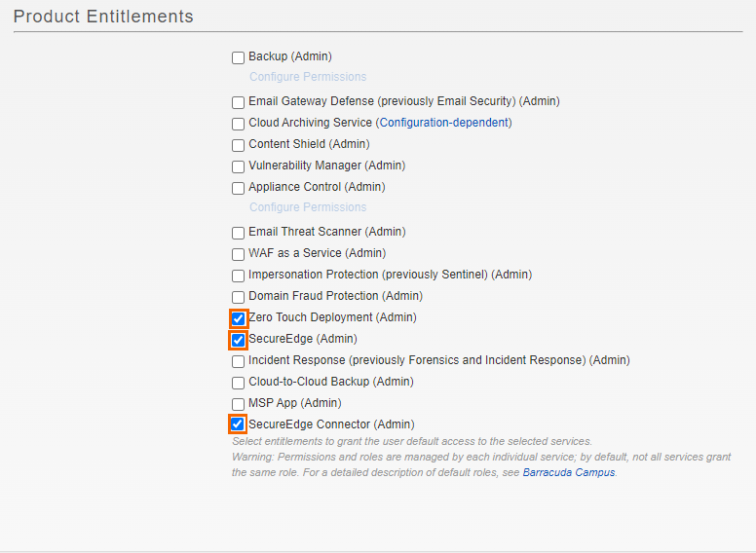Tick the MSP App (Admin) checkbox
The image size is (756, 553).
(238, 404)
